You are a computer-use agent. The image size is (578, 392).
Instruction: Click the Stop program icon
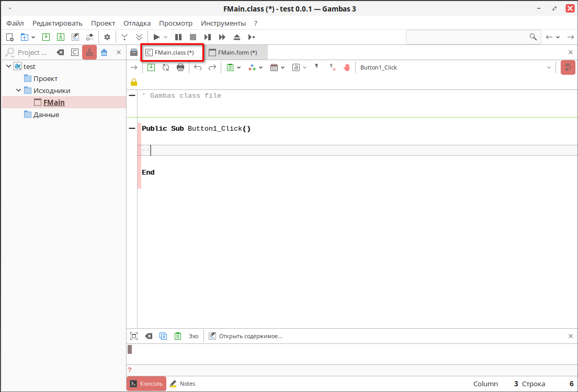tap(193, 37)
